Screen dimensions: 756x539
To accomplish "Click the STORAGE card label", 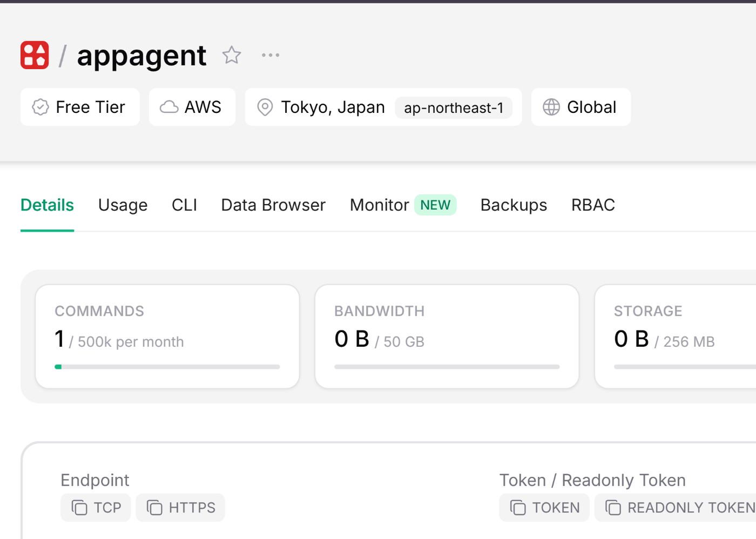I will [x=648, y=311].
